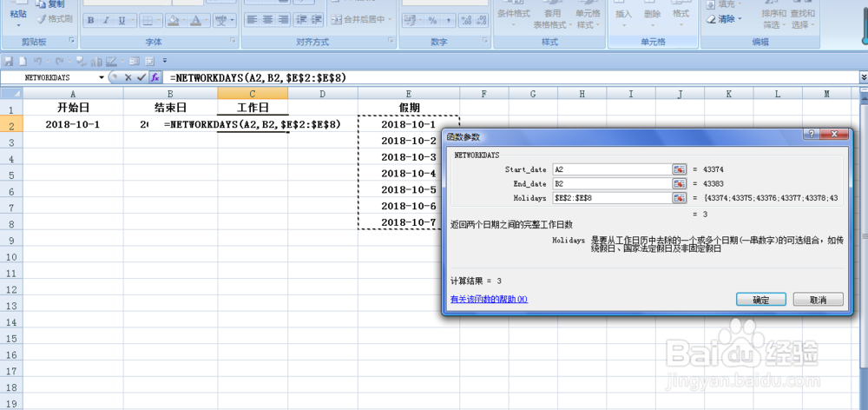
Task: Click the End_date input field
Action: click(x=612, y=184)
